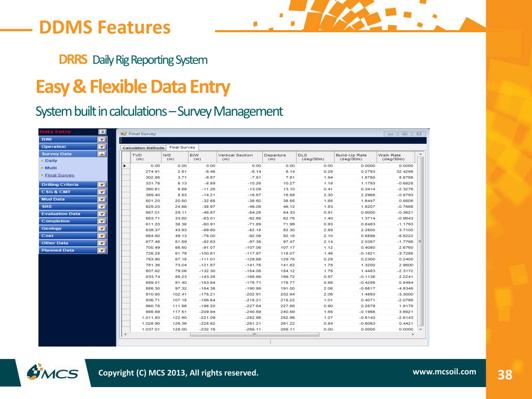Expand the Cost section arrow
532x399 pixels.
(101, 236)
